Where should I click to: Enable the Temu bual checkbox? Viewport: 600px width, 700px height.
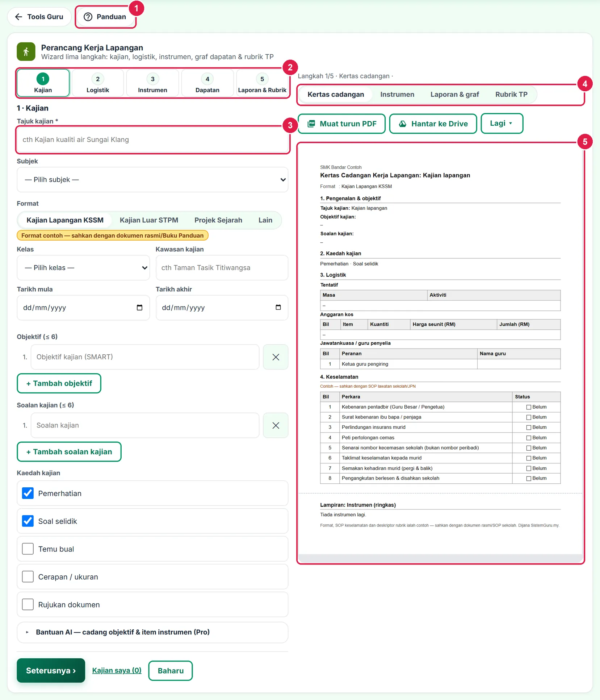[x=28, y=549]
